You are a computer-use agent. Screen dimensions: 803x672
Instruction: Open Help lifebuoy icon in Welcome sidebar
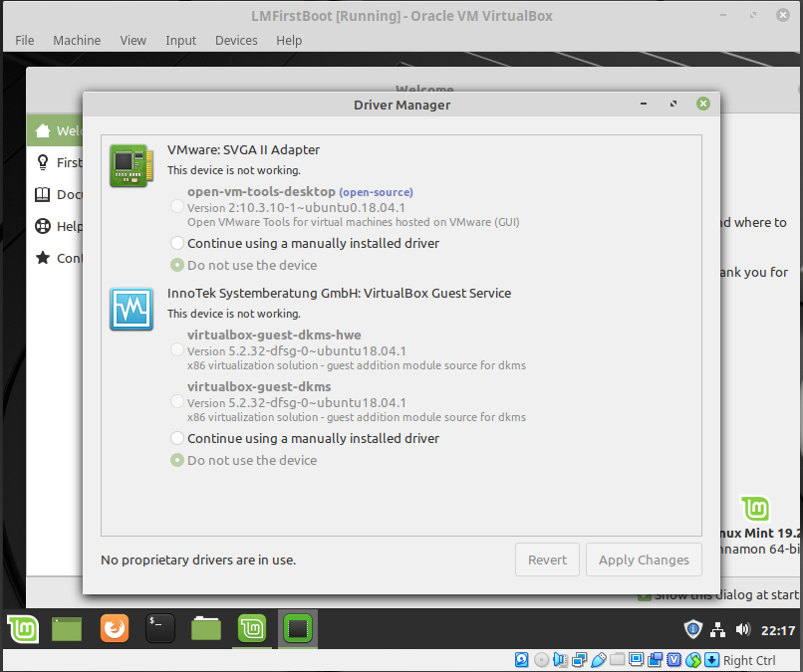pyautogui.click(x=43, y=226)
